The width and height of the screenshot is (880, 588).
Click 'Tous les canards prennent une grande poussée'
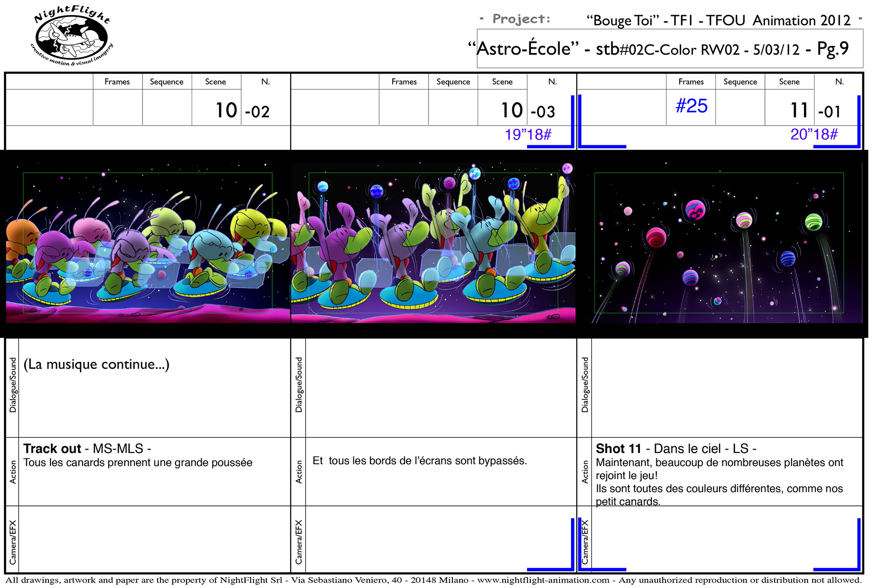pyautogui.click(x=138, y=463)
